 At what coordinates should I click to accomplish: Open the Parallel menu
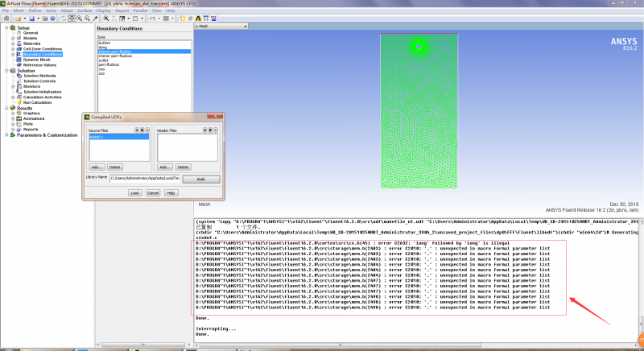pos(139,10)
